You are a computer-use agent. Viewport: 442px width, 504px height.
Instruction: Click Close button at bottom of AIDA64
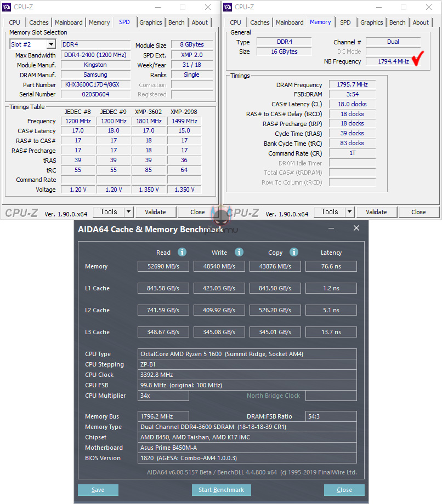[344, 490]
